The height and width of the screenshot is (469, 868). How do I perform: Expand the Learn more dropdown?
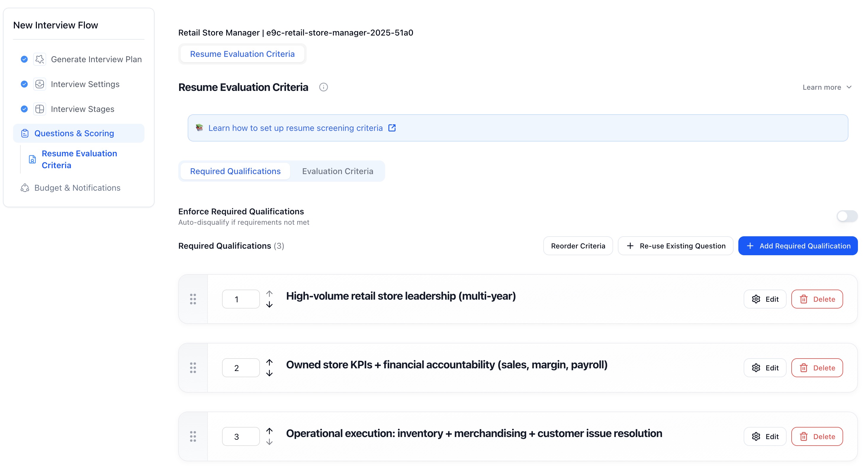click(827, 87)
